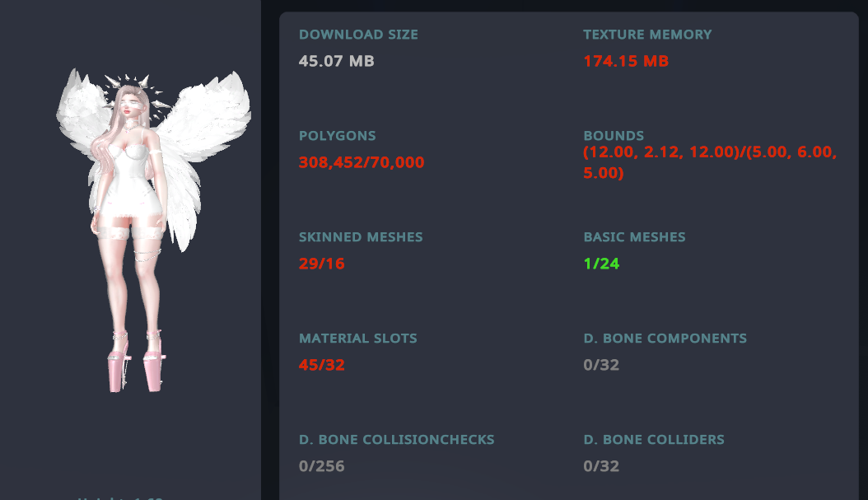Click the 174.15 MB texture memory value

click(x=626, y=61)
